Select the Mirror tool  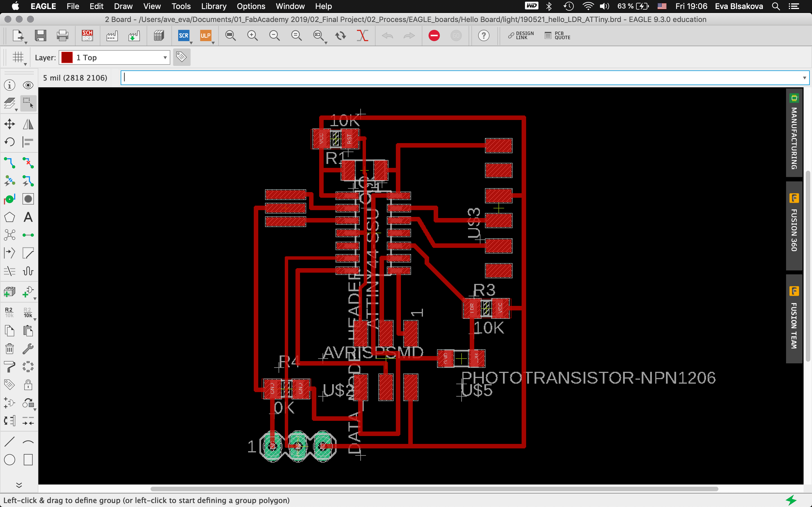(x=28, y=124)
